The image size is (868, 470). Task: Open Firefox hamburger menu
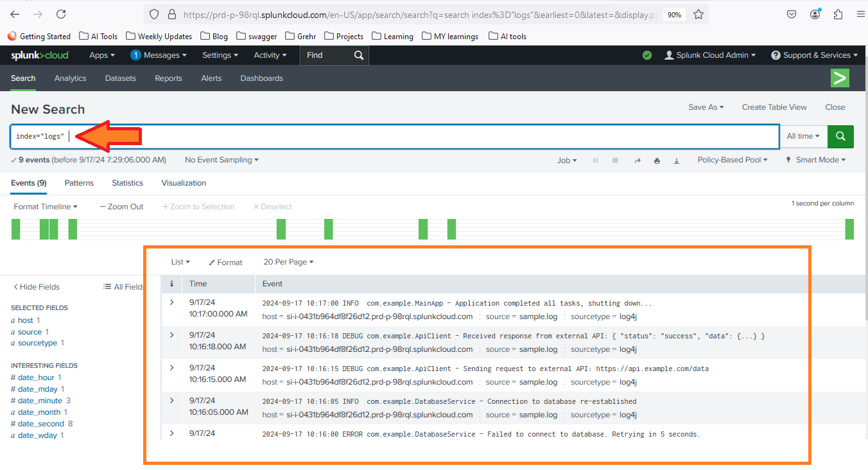coord(860,14)
